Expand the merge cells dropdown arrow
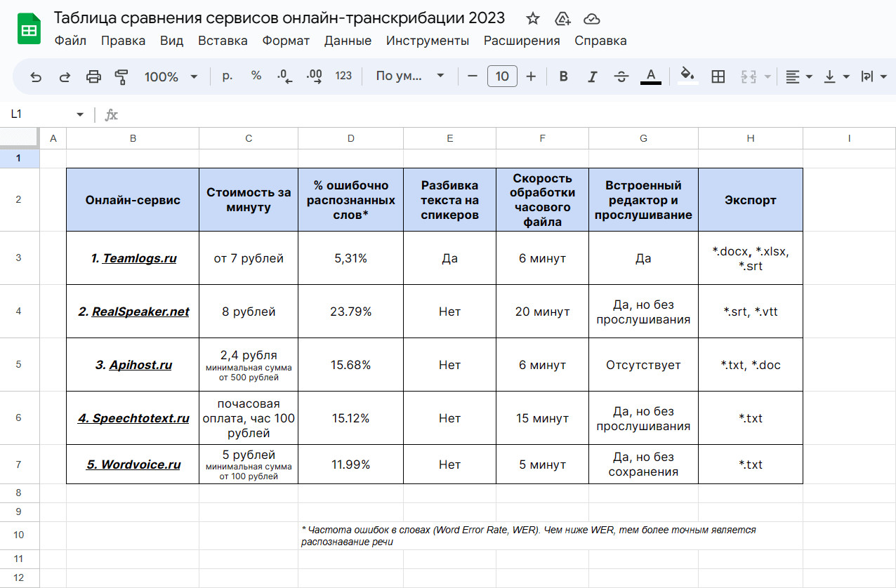This screenshot has width=896, height=588. pos(767,76)
